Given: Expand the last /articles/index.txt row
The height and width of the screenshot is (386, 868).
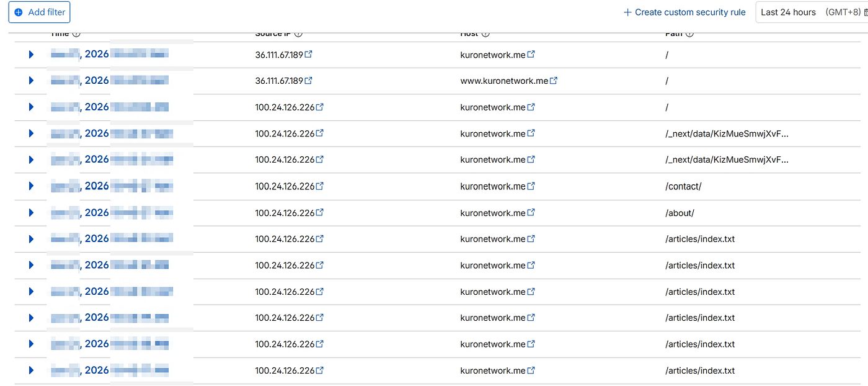Looking at the screenshot, I should click(x=31, y=370).
